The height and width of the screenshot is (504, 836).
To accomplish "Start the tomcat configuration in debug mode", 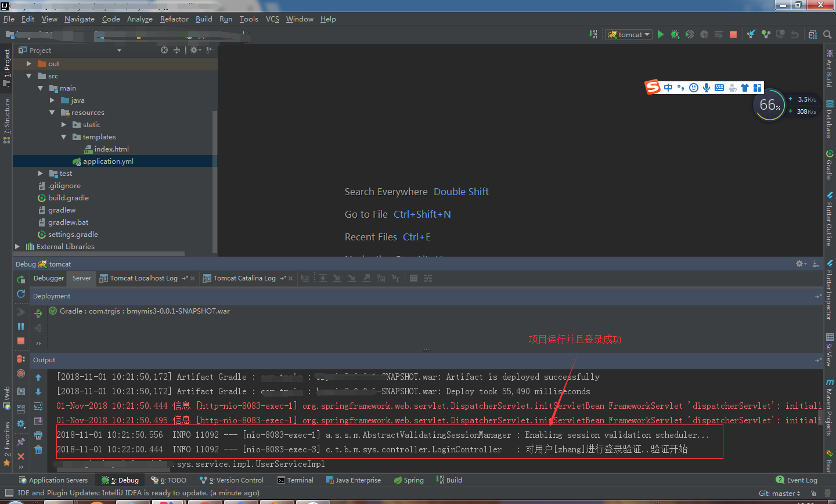I will pyautogui.click(x=675, y=34).
